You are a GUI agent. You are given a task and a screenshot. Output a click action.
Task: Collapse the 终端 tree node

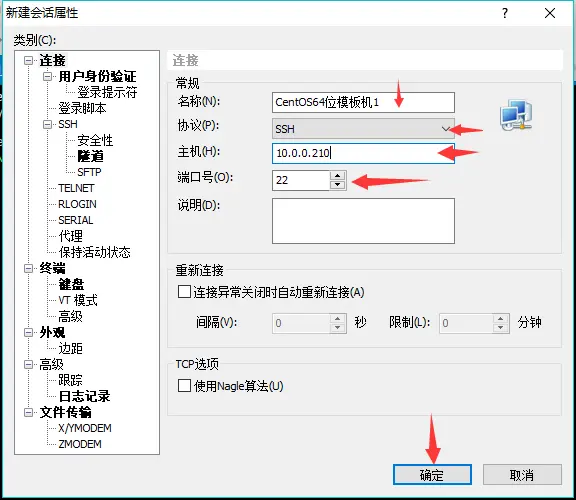tap(29, 269)
